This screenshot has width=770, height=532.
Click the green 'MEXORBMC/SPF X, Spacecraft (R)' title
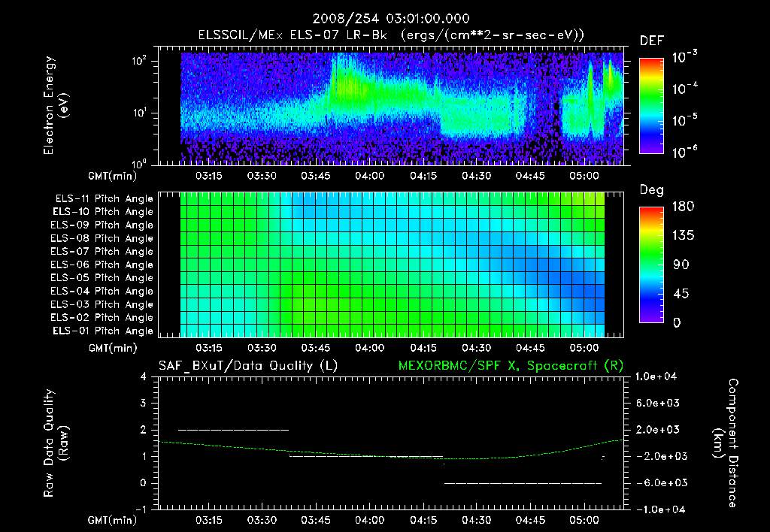pyautogui.click(x=511, y=366)
